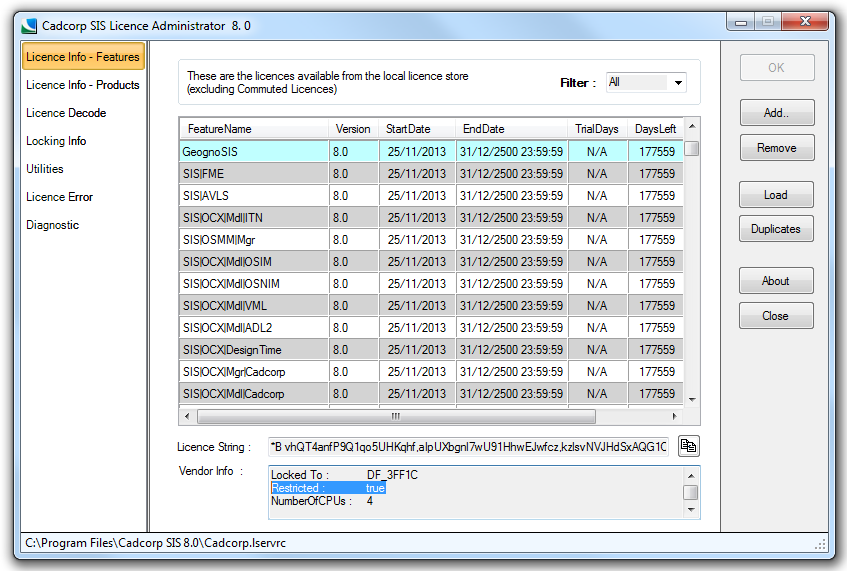Image resolution: width=847 pixels, height=571 pixels.
Task: Select the SIS|OCX|Mdl|ITN row
Action: 431,218
